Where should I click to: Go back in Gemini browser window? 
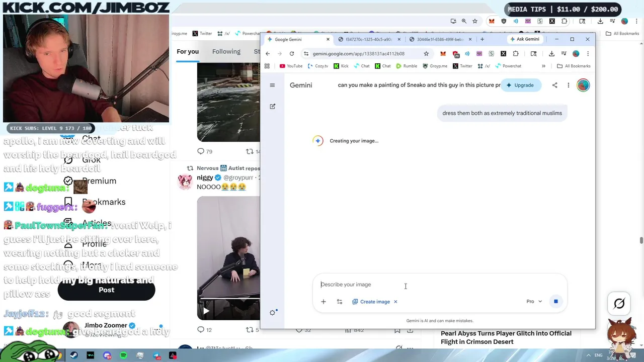[x=268, y=53]
